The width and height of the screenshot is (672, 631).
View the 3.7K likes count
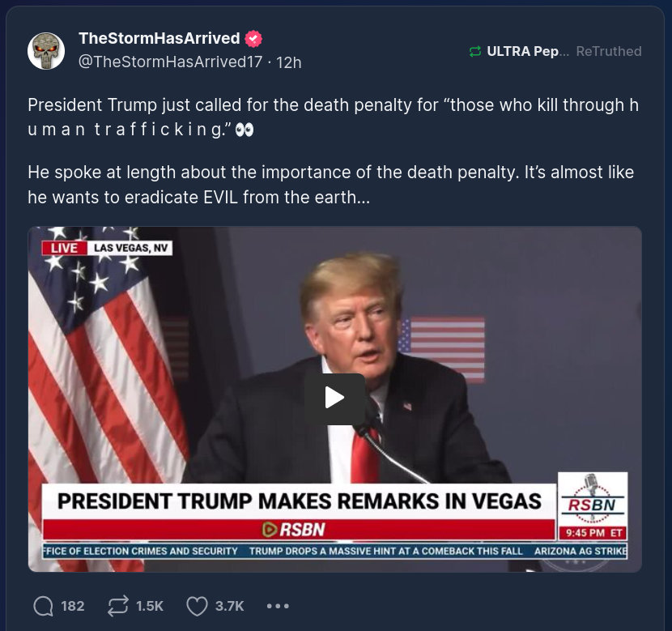pos(229,606)
